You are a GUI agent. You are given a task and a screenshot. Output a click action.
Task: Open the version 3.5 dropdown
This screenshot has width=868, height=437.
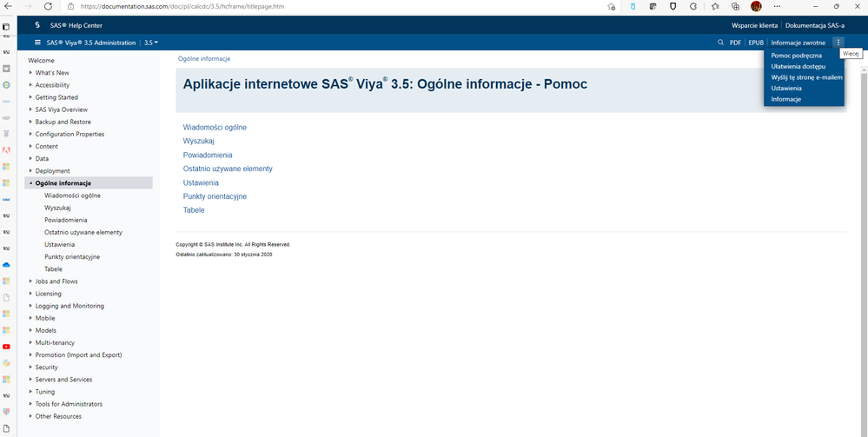[x=151, y=42]
